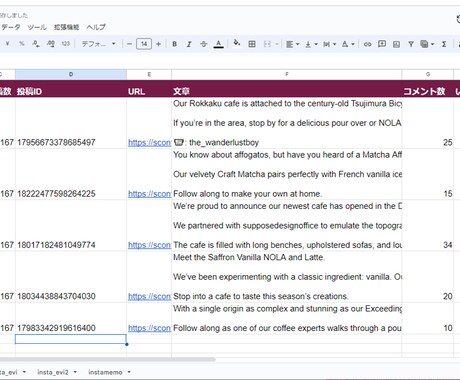Increase font size with plus button
Screen dimensions: 460x380
click(x=158, y=44)
